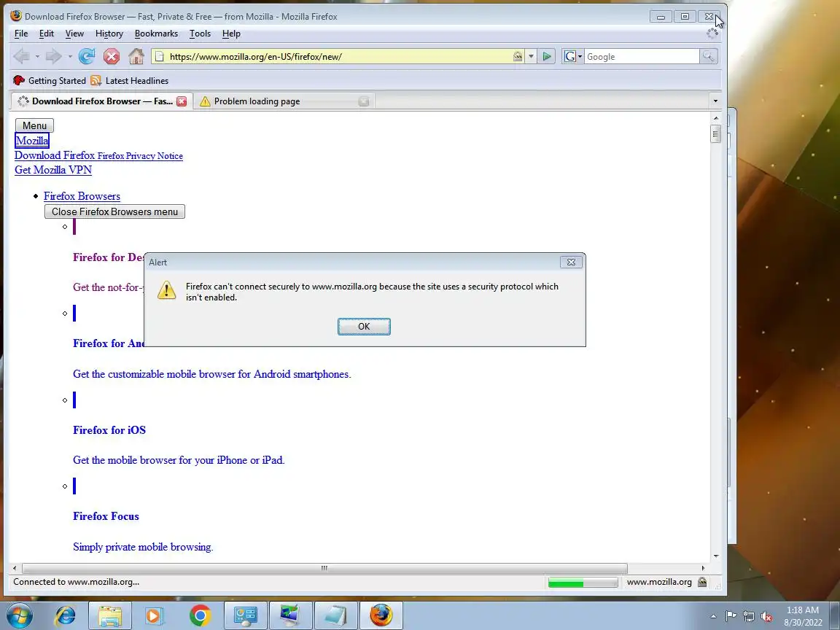The height and width of the screenshot is (630, 840).
Task: Open Google Chrome from the taskbar
Action: (200, 615)
